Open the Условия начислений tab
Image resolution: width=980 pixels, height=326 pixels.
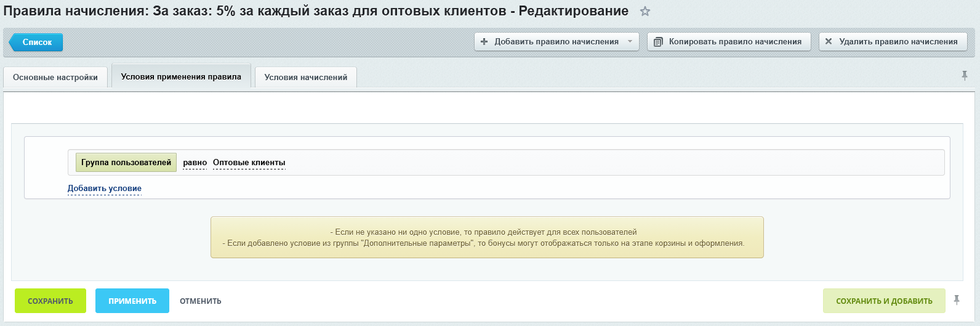306,78
